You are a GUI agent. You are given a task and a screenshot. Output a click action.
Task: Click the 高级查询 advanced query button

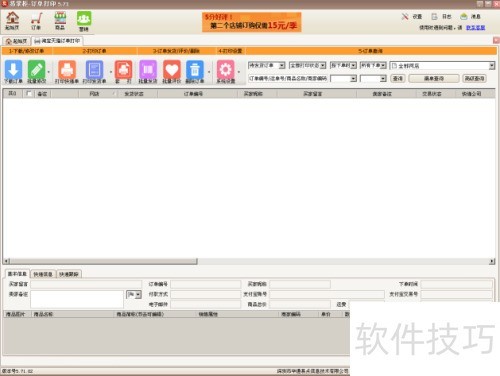[x=474, y=78]
